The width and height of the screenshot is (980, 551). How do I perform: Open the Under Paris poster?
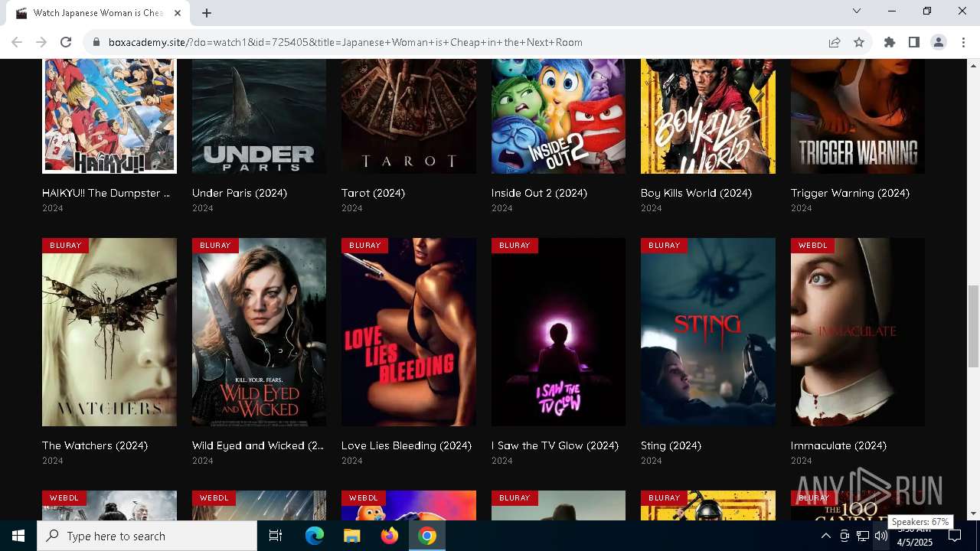click(x=259, y=116)
